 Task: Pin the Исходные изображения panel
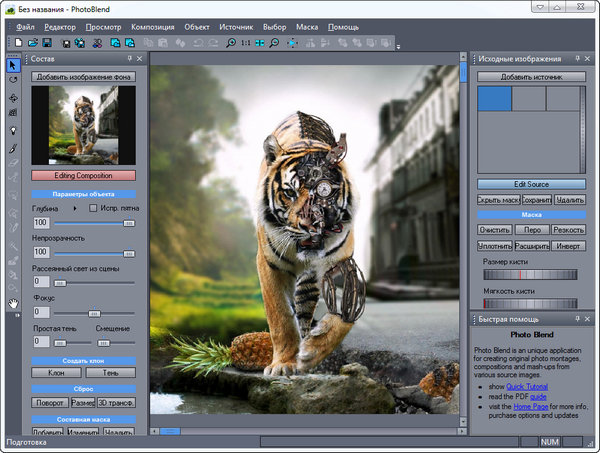click(575, 59)
